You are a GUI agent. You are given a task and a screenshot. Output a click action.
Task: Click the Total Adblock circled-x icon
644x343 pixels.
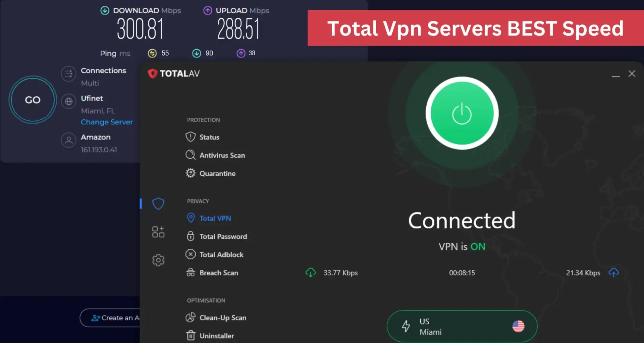[x=191, y=254]
